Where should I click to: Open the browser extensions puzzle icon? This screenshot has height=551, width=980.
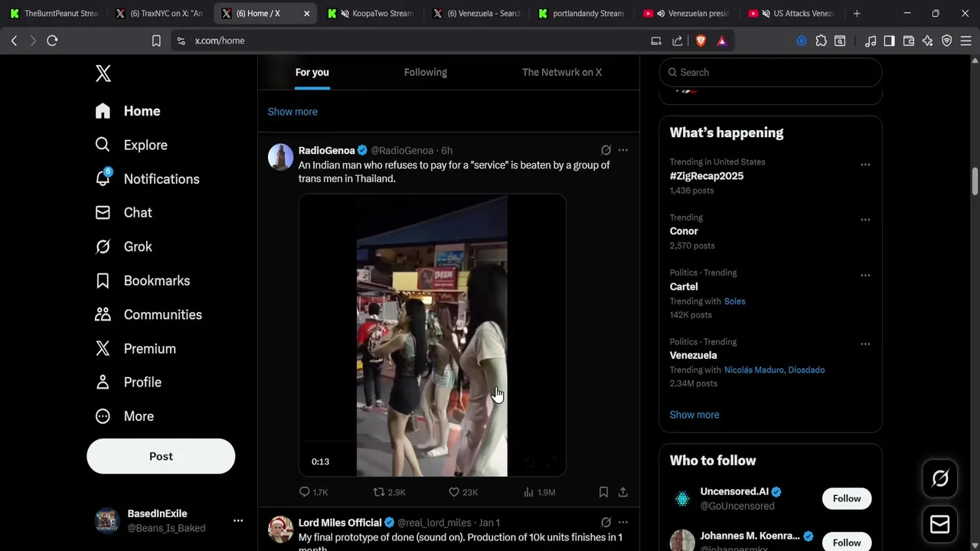821,41
